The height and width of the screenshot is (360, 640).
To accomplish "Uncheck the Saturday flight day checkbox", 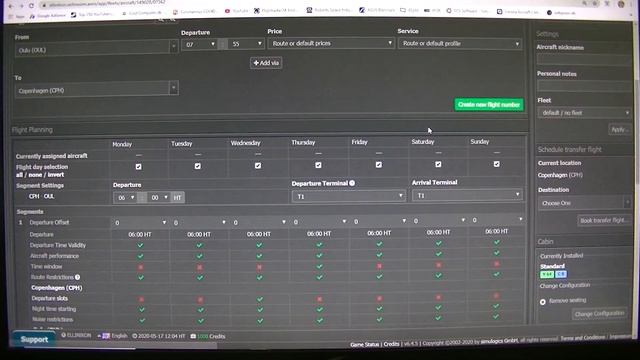I will [438, 164].
